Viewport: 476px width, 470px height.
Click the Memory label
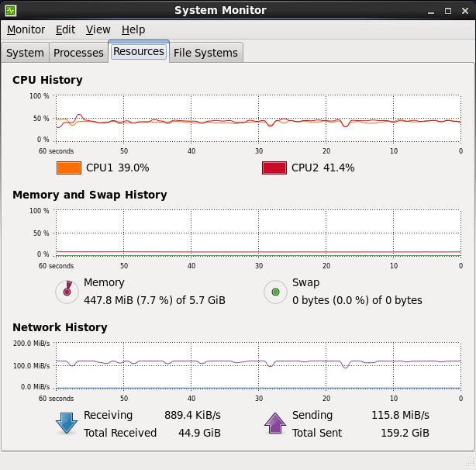[x=104, y=282]
